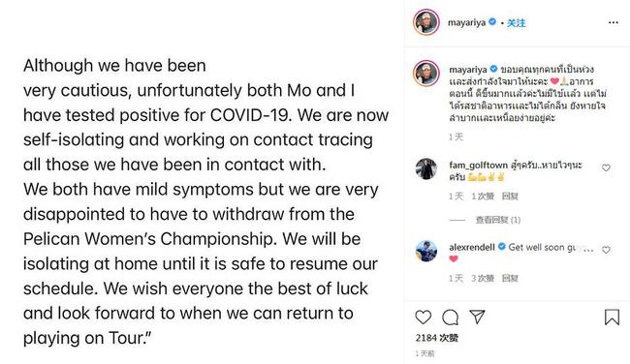The width and height of the screenshot is (630, 364).
Task: Open fam_golftown avatar thumbnail
Action: 425,168
